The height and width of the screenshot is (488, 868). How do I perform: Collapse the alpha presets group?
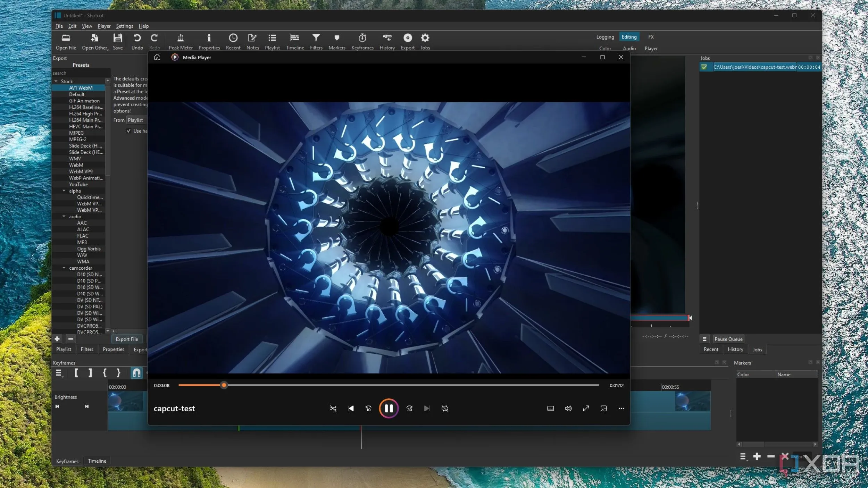tap(64, 191)
